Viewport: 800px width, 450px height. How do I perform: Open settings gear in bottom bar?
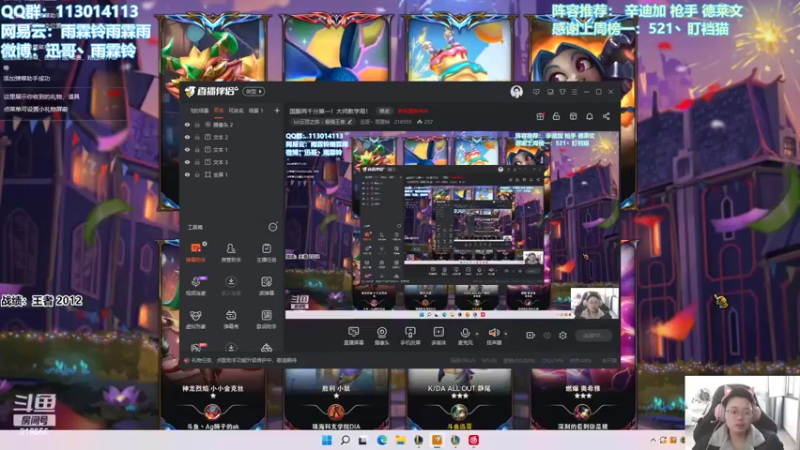coord(563,335)
